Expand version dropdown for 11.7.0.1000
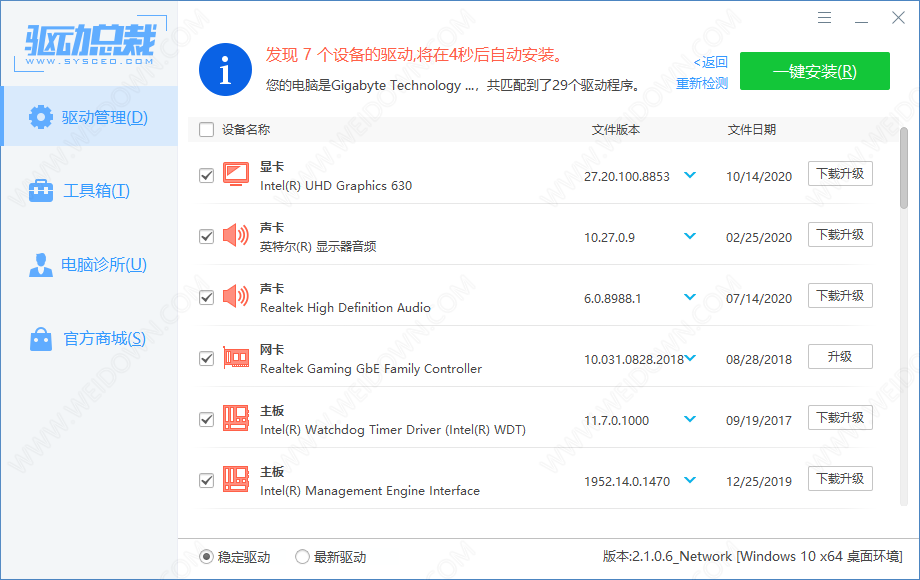This screenshot has height=580, width=920. click(x=690, y=419)
